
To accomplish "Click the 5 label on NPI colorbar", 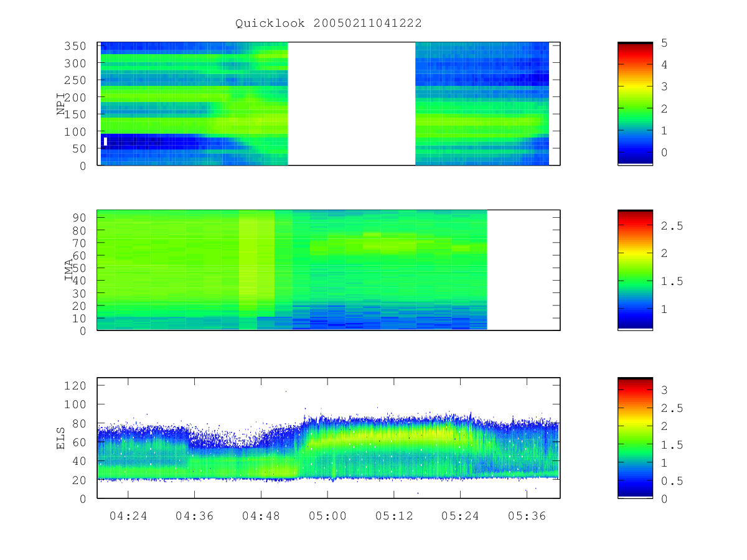I will tap(665, 43).
